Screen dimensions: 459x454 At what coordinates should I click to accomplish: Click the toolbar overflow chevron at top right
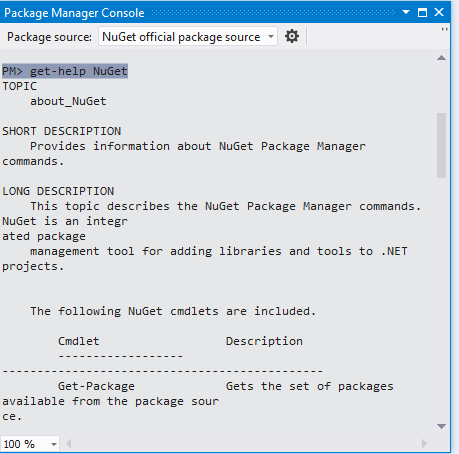pos(444,29)
